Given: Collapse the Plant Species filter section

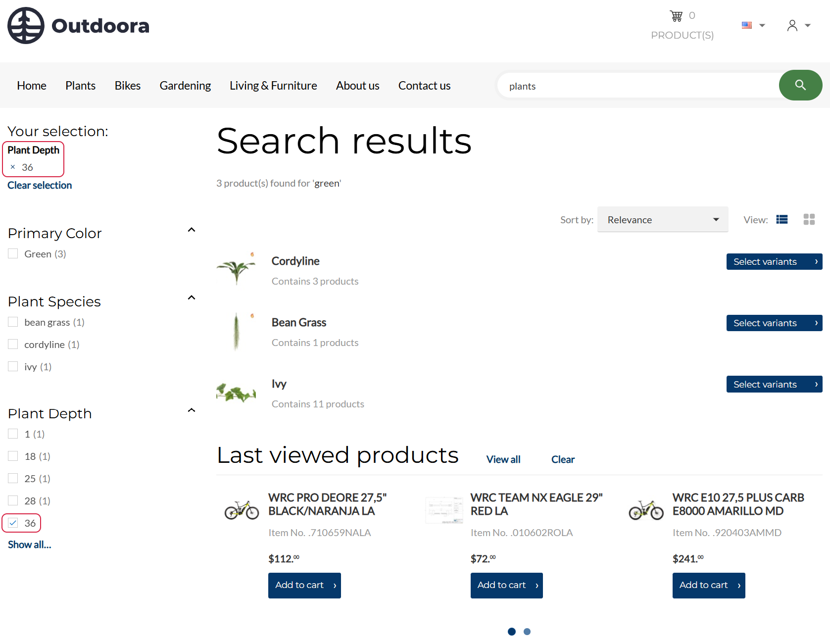Looking at the screenshot, I should coord(192,297).
